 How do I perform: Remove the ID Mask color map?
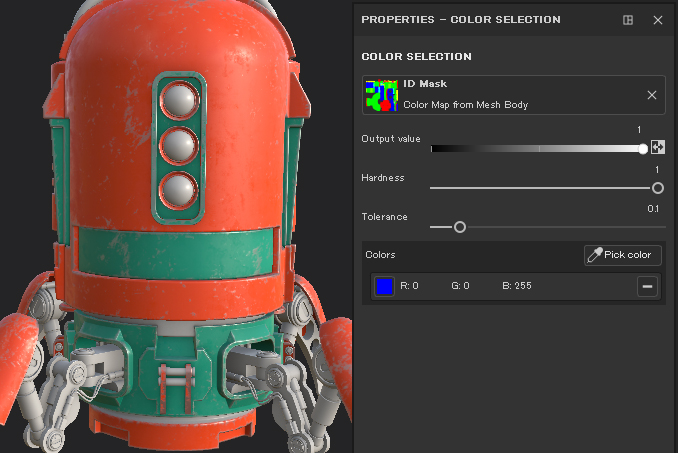[x=652, y=95]
